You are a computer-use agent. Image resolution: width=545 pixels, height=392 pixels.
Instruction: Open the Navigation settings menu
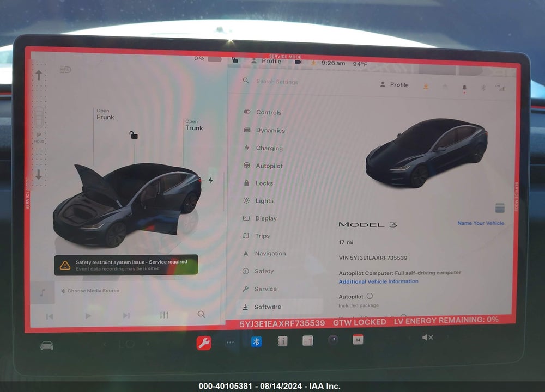pos(264,254)
